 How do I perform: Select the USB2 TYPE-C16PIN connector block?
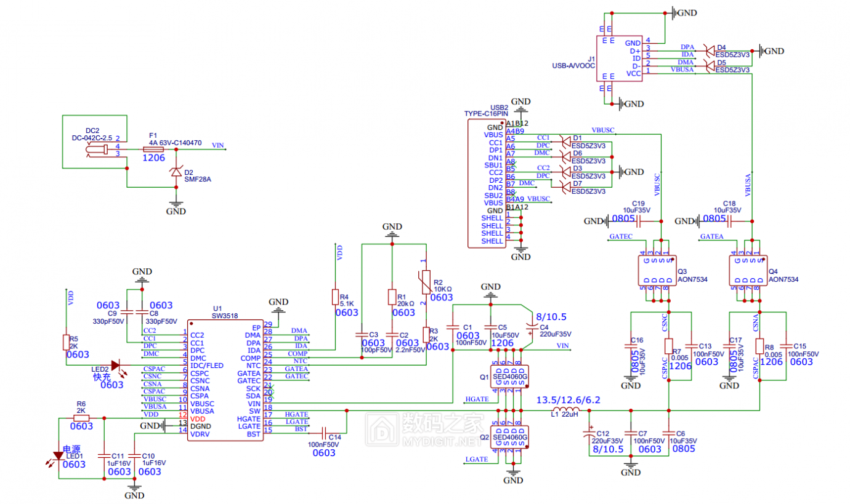point(486,183)
